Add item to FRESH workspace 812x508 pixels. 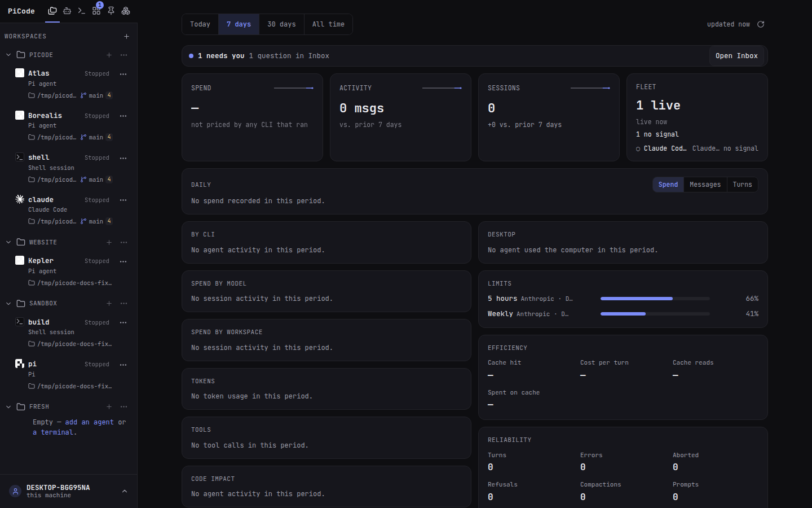pos(109,406)
